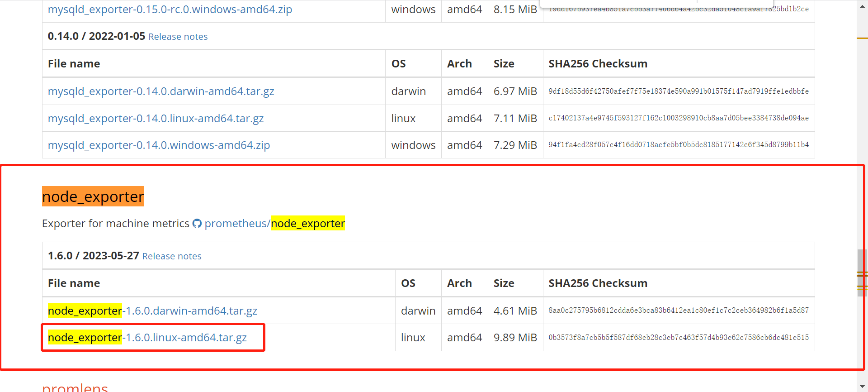Click the "1.6.0 / 2023-05-27" version label
868x392 pixels.
coord(93,256)
